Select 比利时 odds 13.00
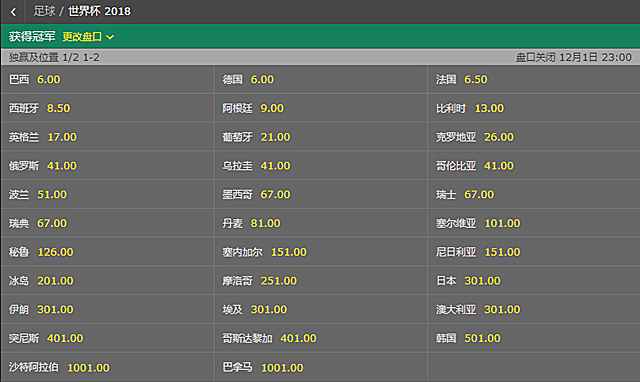The image size is (640, 382). point(534,108)
